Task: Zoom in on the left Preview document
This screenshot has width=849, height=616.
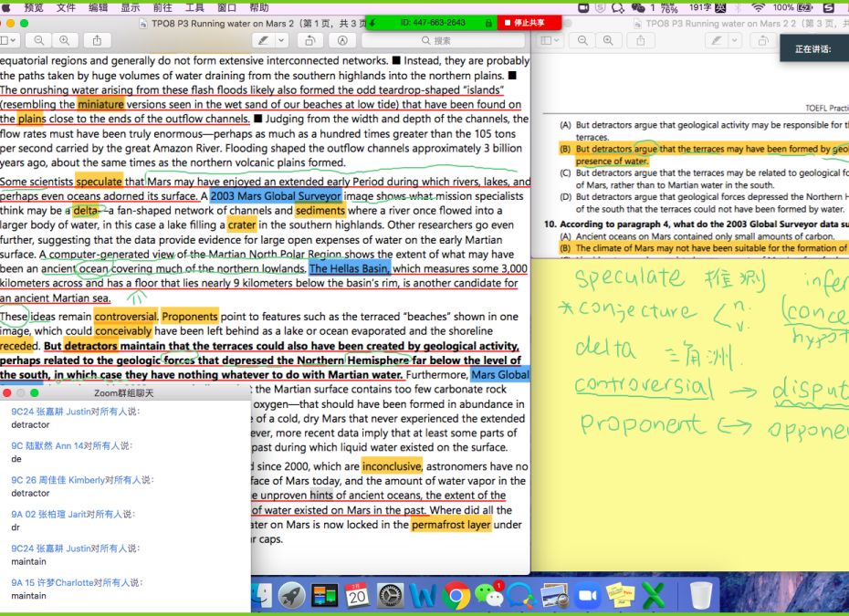Action: 65,40
